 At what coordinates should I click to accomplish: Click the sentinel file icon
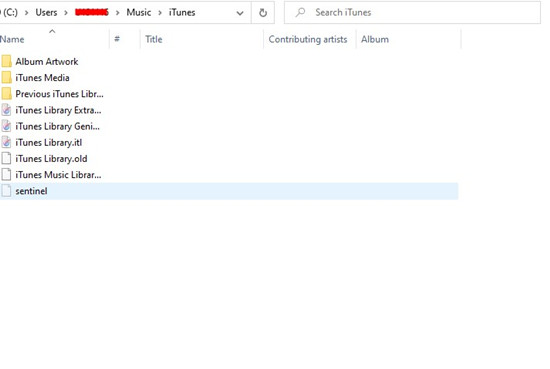click(x=6, y=191)
